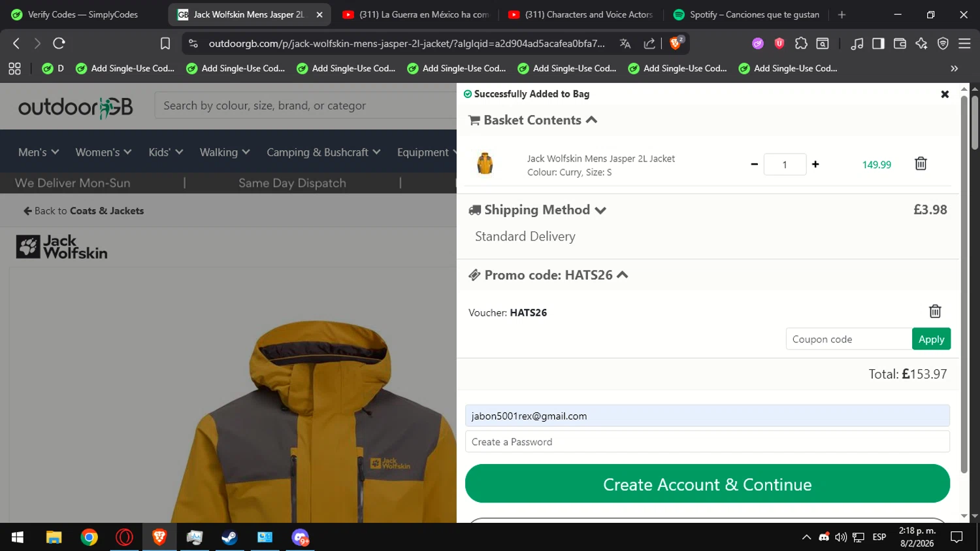Open Men's menu dropdown
Viewport: 980px width, 551px height.
[39, 152]
